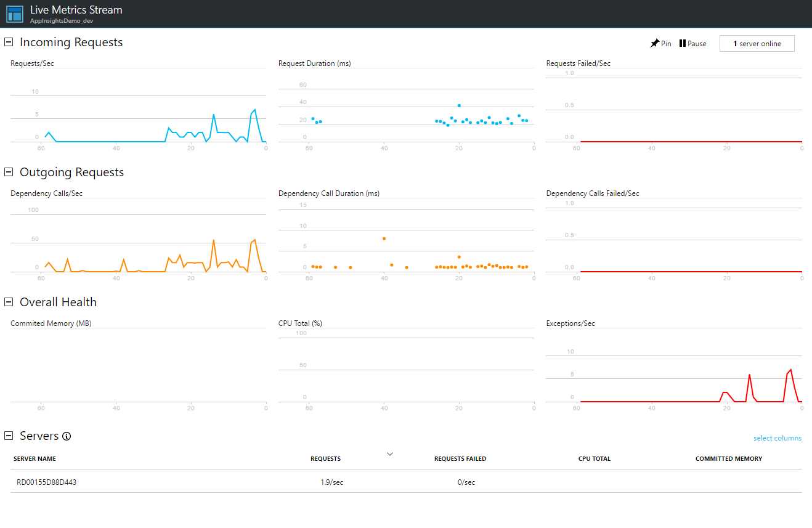Click the Requests Failed/Sec chart
This screenshot has width=812, height=528.
[x=673, y=111]
